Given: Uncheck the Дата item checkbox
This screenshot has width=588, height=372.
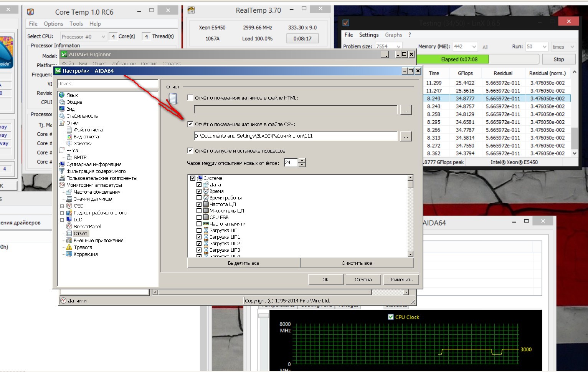Looking at the screenshot, I should (199, 184).
